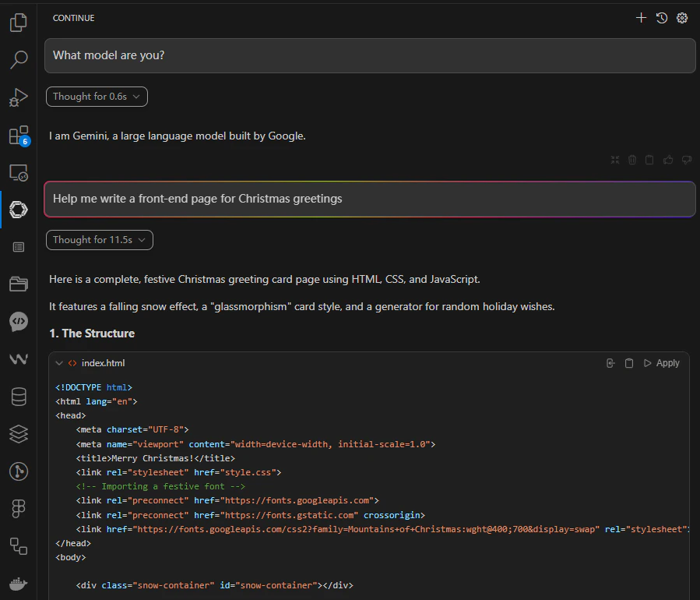Image resolution: width=700 pixels, height=600 pixels.
Task: Delete the Gemini reply with trash icon
Action: pyautogui.click(x=632, y=160)
